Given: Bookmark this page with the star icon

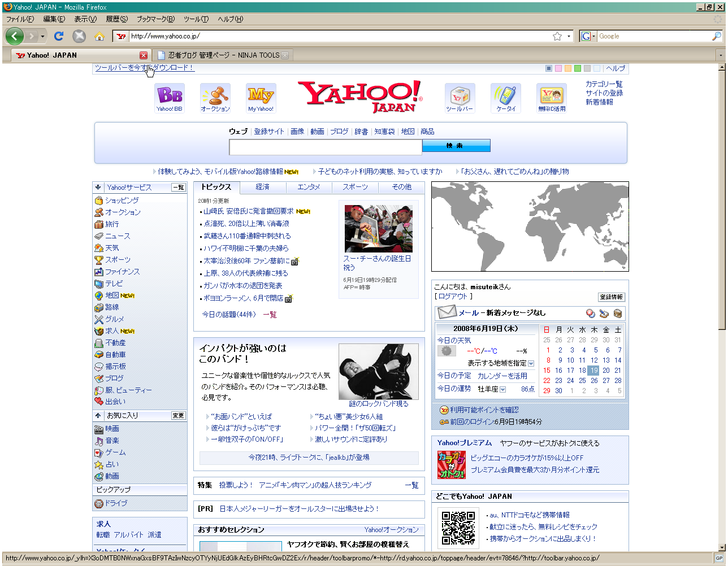Looking at the screenshot, I should coord(557,36).
